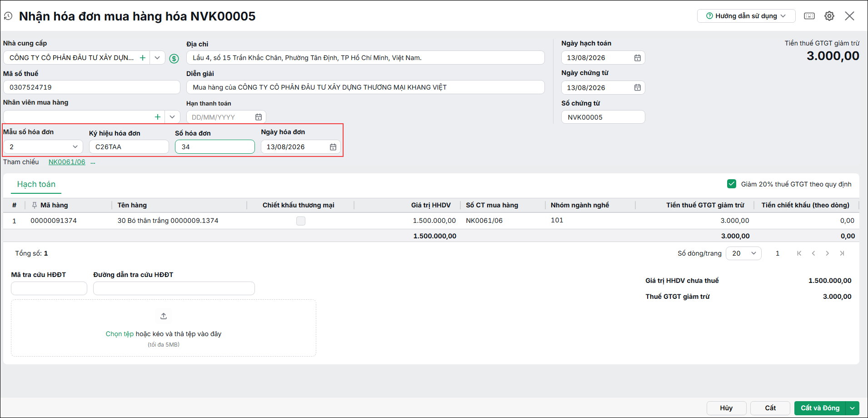
Task: Select the Hạch toán tab
Action: pos(36,184)
